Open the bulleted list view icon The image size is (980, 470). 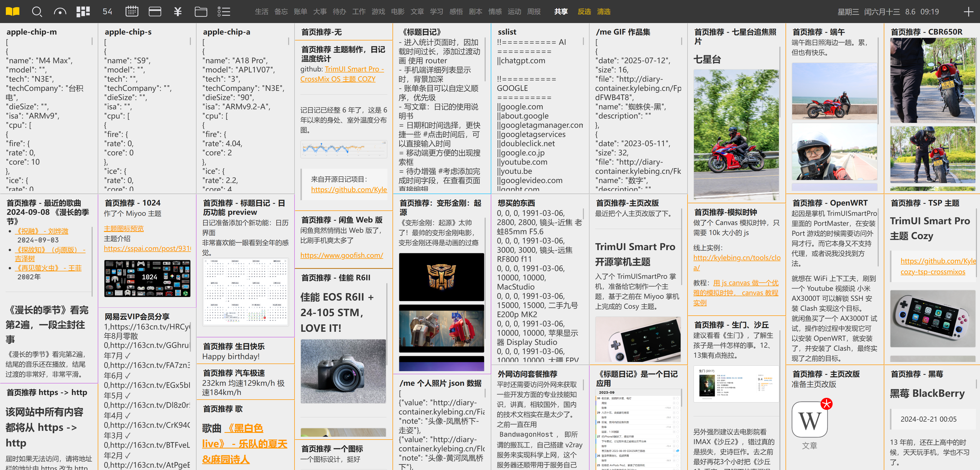(224, 12)
